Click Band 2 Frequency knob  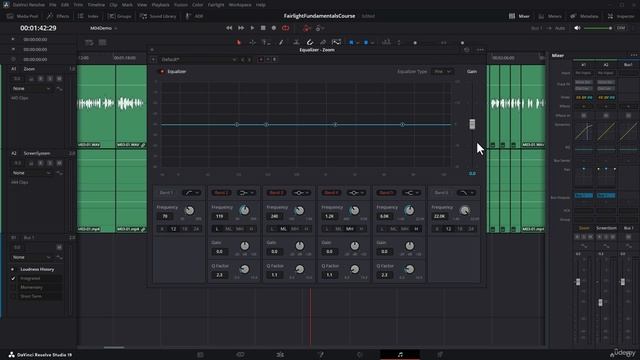coord(244,210)
